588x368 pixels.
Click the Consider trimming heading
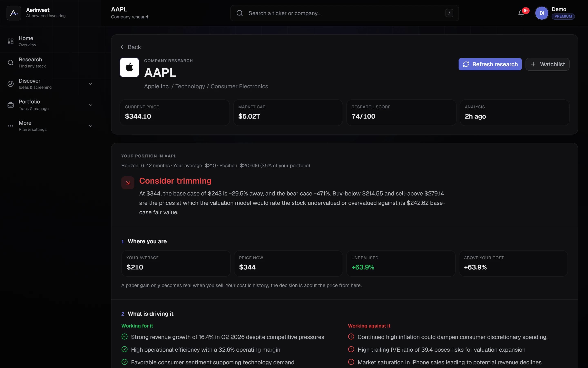pos(175,181)
